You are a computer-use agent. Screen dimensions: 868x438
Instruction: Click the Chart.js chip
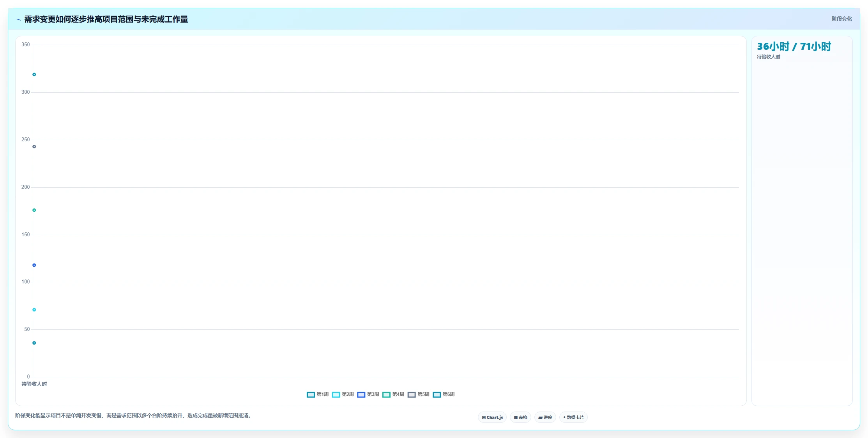[492, 417]
